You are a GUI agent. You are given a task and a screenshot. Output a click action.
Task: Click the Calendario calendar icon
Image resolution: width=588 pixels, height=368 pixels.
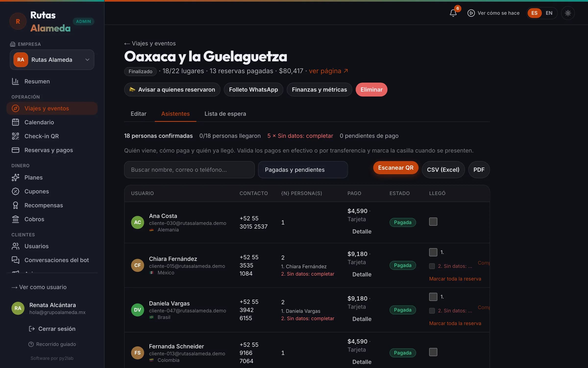click(15, 122)
